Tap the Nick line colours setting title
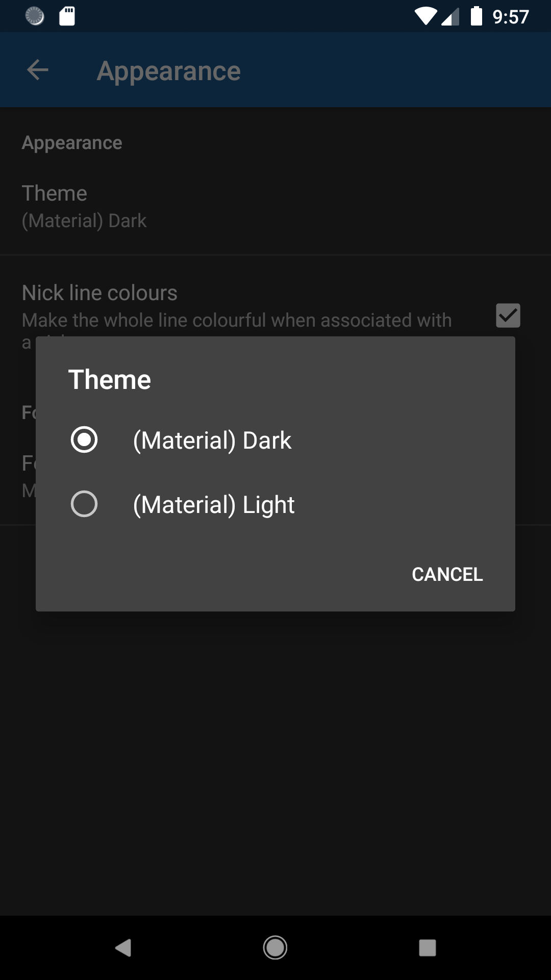Image resolution: width=551 pixels, height=980 pixels. pos(99,293)
